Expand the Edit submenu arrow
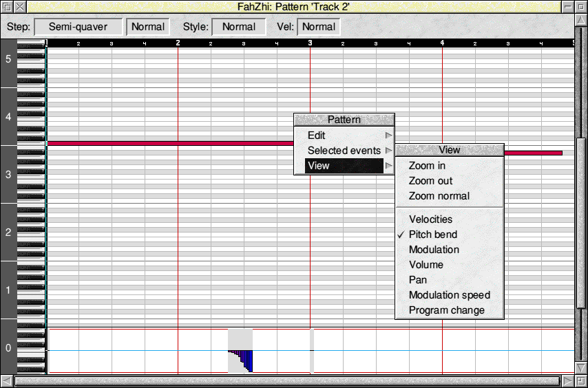 (388, 136)
